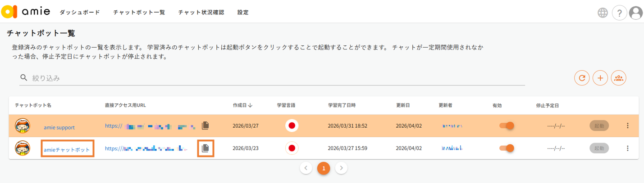
Task: Click the 絞り込み filter search field
Action: (270, 78)
